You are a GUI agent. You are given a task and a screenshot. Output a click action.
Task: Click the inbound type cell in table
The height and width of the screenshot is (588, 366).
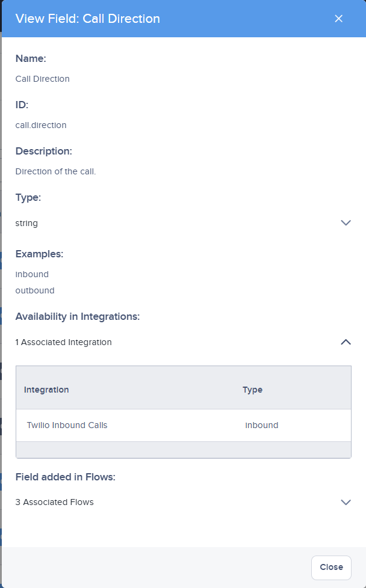coord(262,425)
